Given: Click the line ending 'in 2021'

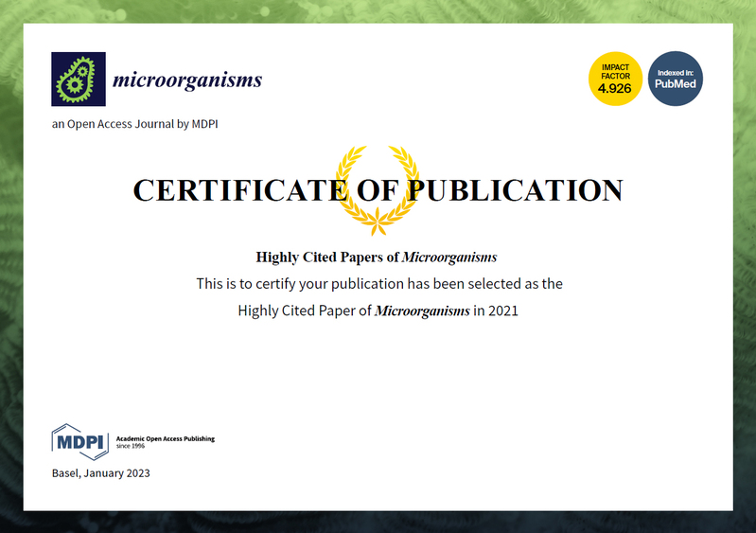Looking at the screenshot, I should (x=378, y=311).
